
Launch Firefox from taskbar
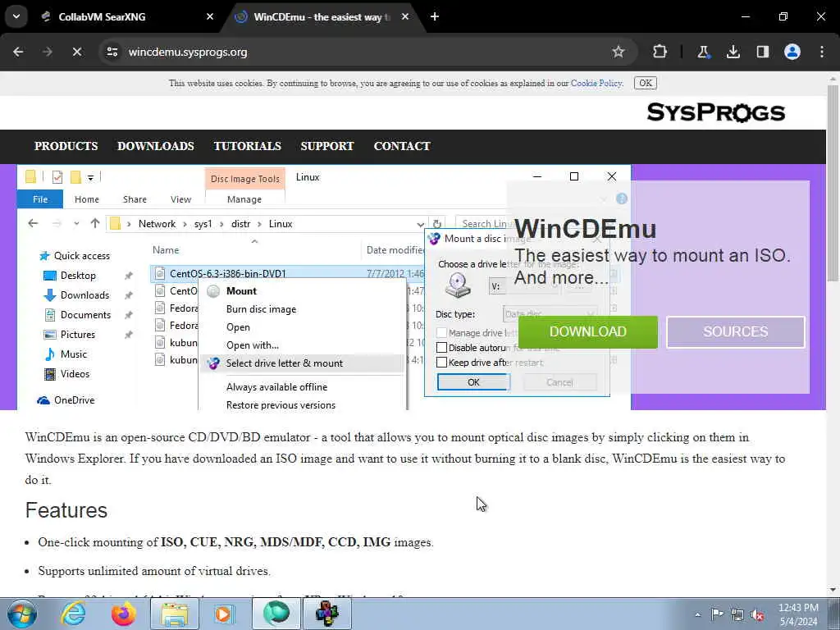click(124, 614)
